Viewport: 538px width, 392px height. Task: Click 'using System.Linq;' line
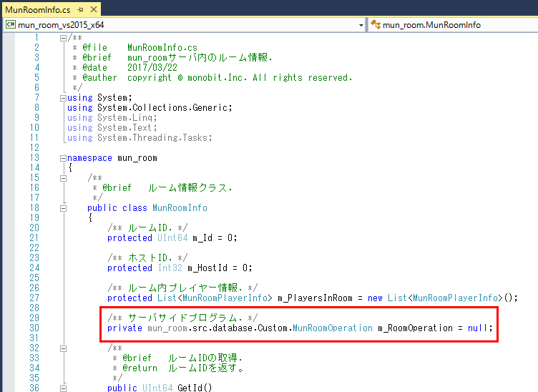[x=112, y=117]
